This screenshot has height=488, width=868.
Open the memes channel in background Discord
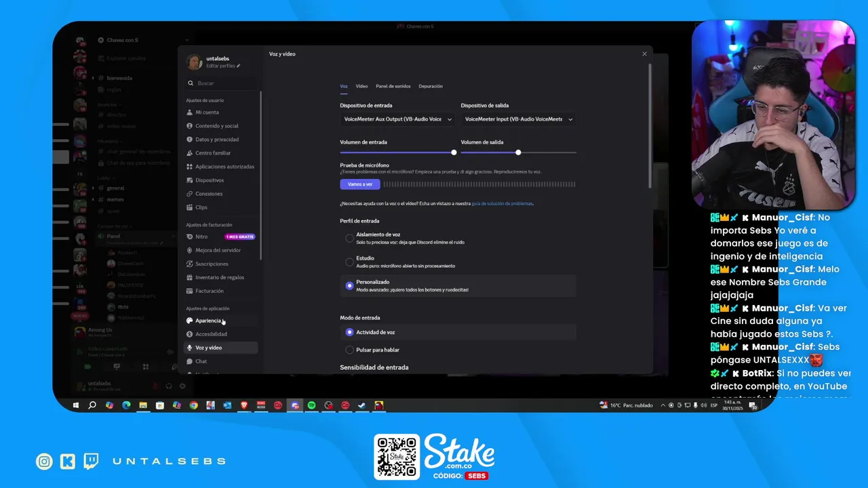click(x=115, y=200)
